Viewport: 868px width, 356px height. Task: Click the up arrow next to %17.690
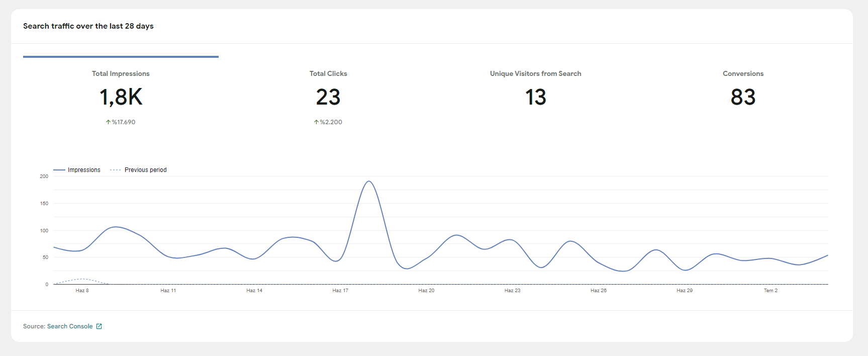tap(108, 122)
